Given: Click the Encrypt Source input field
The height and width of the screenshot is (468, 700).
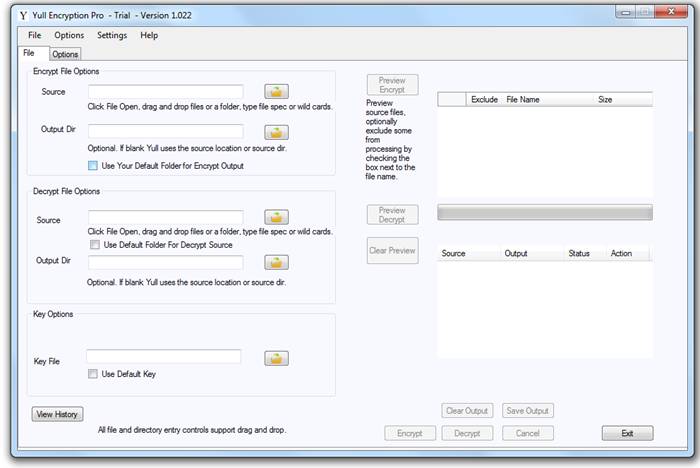Looking at the screenshot, I should click(165, 91).
